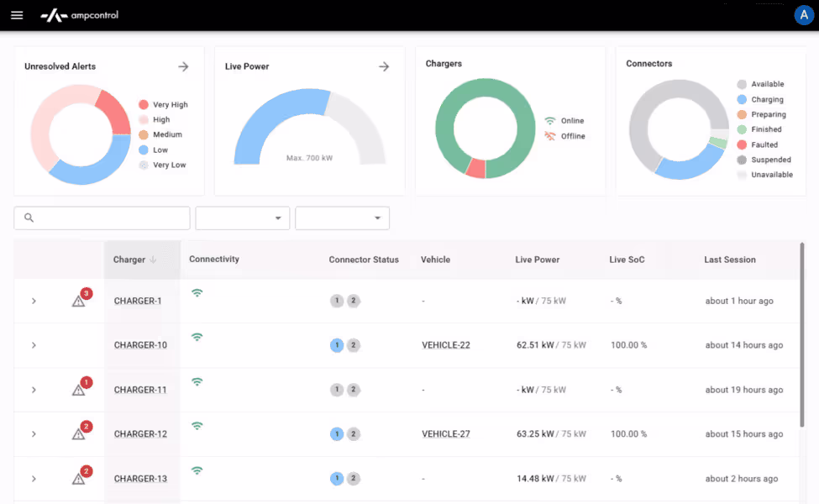This screenshot has height=504, width=819.
Task: Expand the CHARGER-10 row
Action: click(34, 345)
